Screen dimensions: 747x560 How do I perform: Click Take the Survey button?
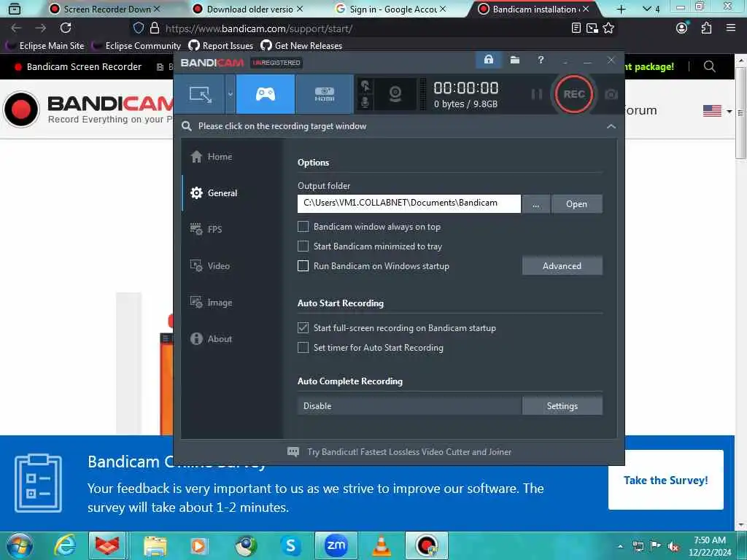point(665,480)
